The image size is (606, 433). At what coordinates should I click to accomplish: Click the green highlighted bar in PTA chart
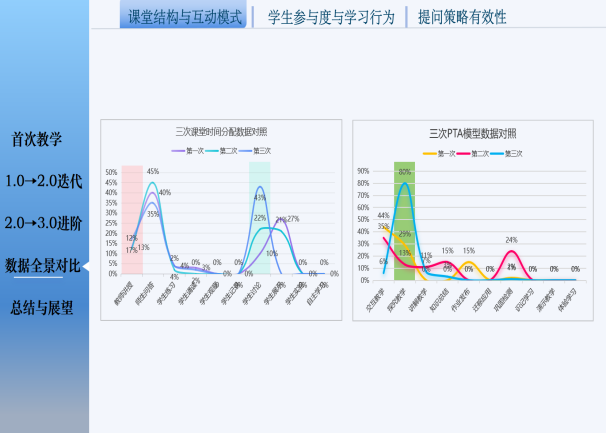click(x=404, y=221)
